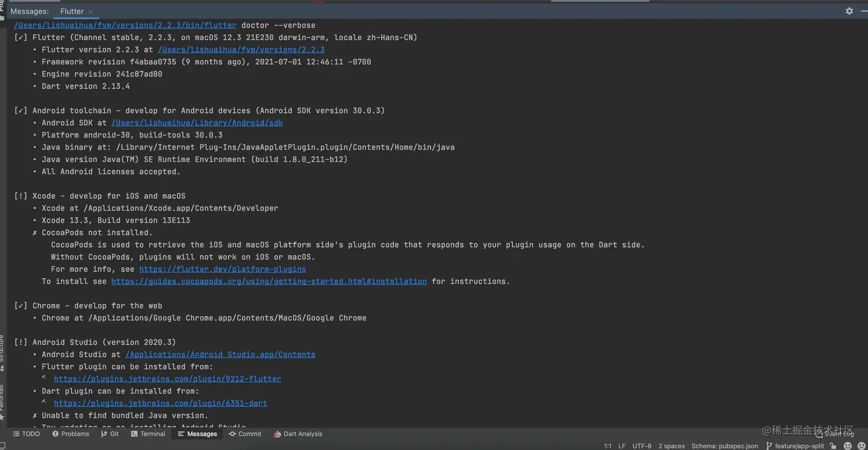Image resolution: width=868 pixels, height=450 pixels.
Task: Click the 1:1 cursor position indicator
Action: coord(607,446)
